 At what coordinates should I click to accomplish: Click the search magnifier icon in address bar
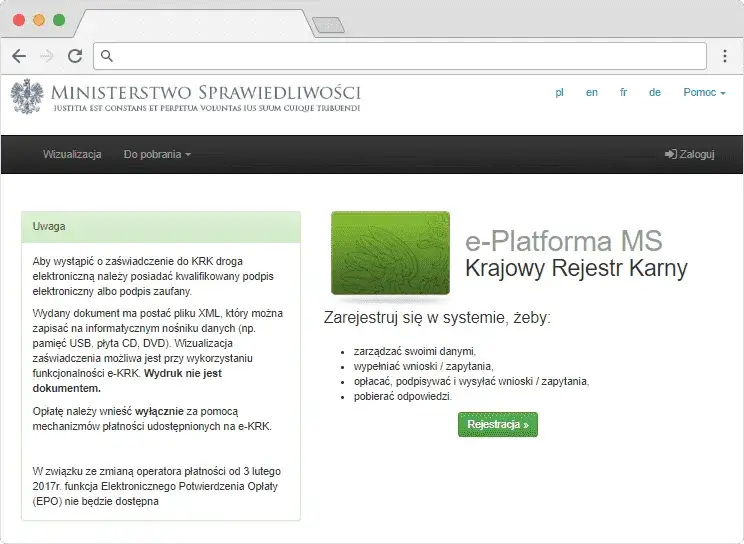point(107,56)
